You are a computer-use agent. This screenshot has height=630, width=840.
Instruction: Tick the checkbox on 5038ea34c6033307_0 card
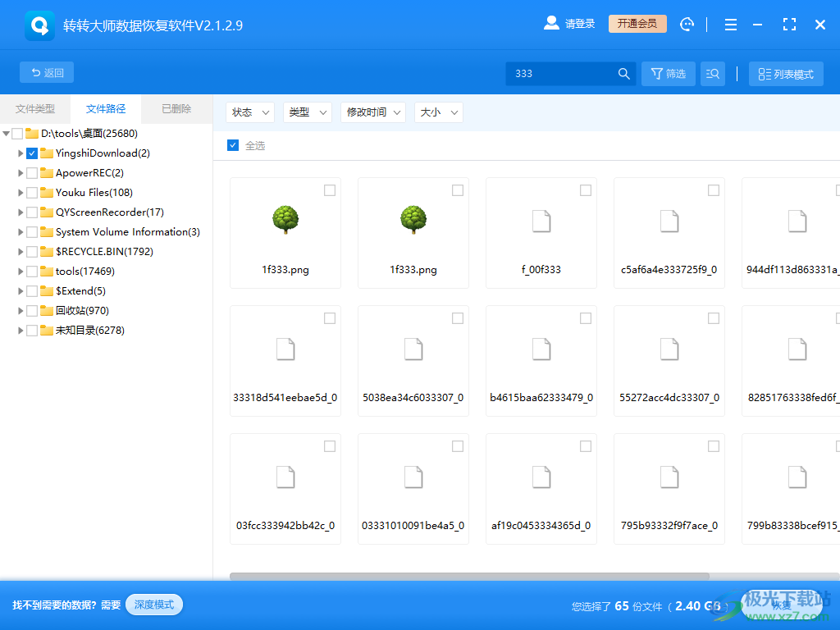(x=458, y=318)
